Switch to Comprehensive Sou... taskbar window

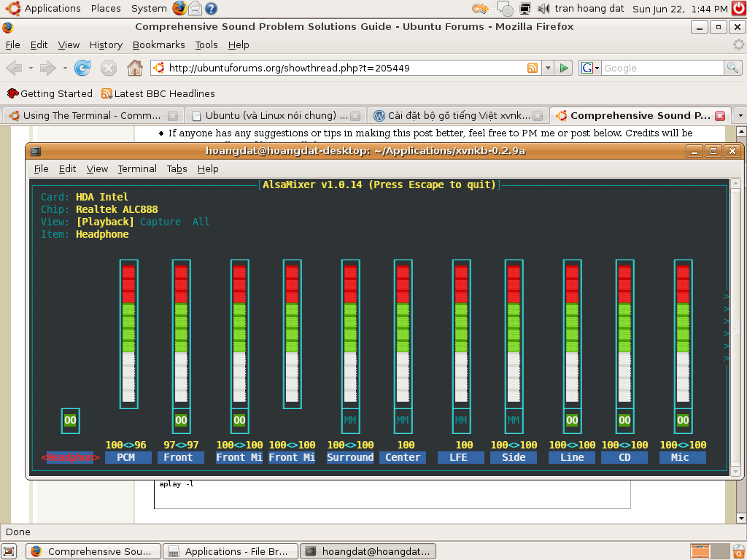93,551
